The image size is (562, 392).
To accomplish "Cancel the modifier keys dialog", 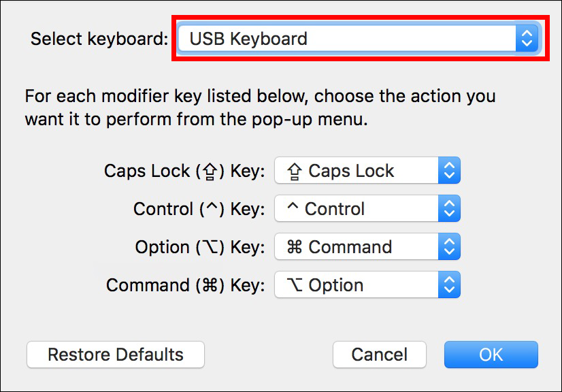I will [x=379, y=355].
